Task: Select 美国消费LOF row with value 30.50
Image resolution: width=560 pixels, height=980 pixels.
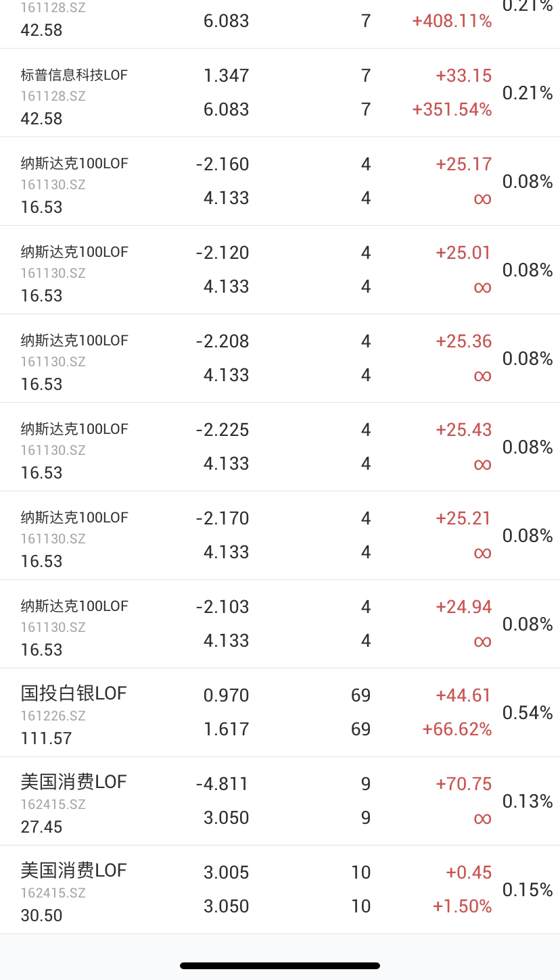Action: (x=280, y=889)
